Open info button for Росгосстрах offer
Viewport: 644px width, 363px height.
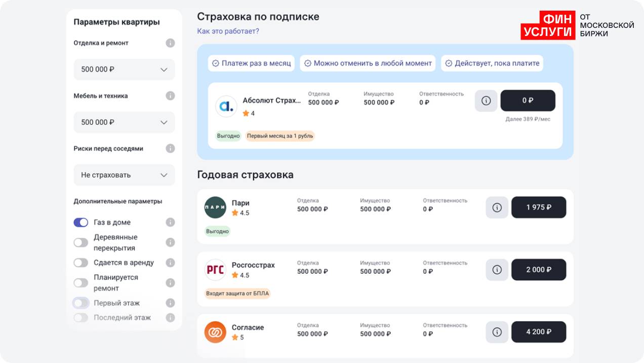pyautogui.click(x=497, y=270)
